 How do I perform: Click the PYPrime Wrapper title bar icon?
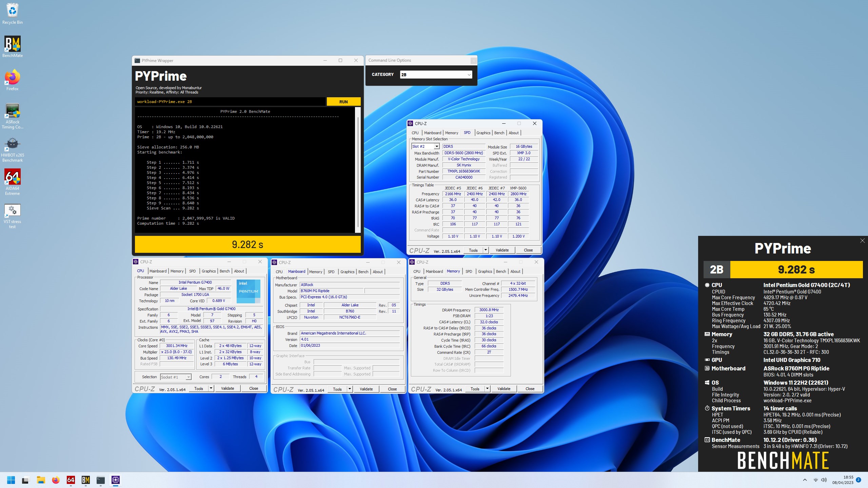(137, 61)
